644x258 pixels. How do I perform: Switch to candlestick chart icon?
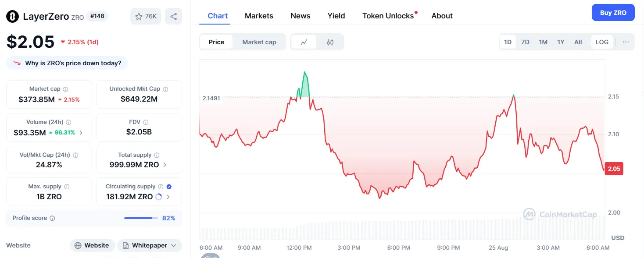(330, 42)
